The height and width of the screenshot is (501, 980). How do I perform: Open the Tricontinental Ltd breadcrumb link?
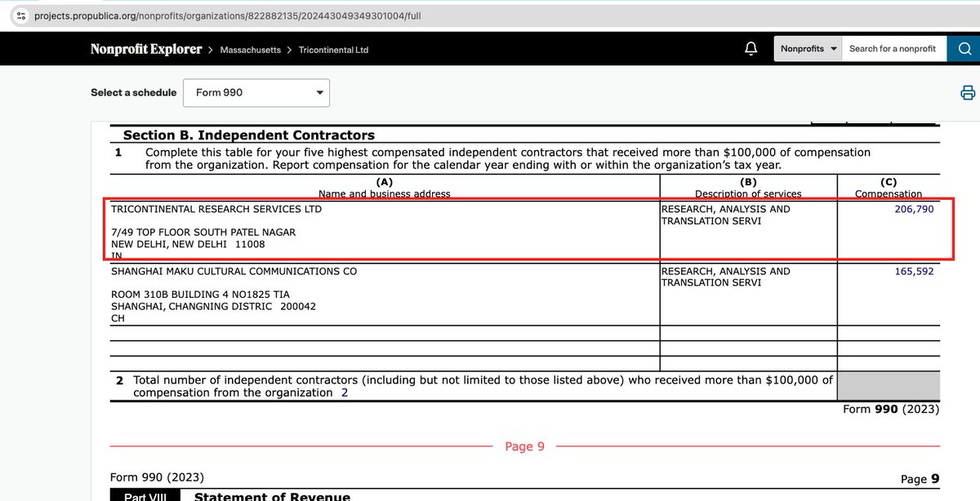(x=333, y=50)
